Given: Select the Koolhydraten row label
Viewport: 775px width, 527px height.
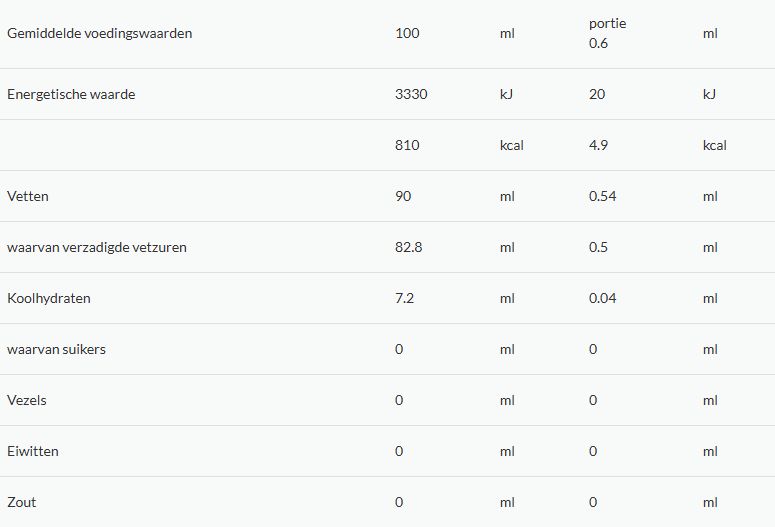Looking at the screenshot, I should tap(48, 298).
